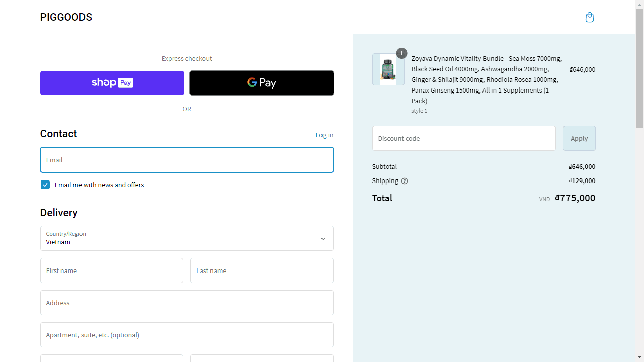Screen dimensions: 644x362
Task: Click the Apartment, suite, etc. field
Action: (187, 335)
